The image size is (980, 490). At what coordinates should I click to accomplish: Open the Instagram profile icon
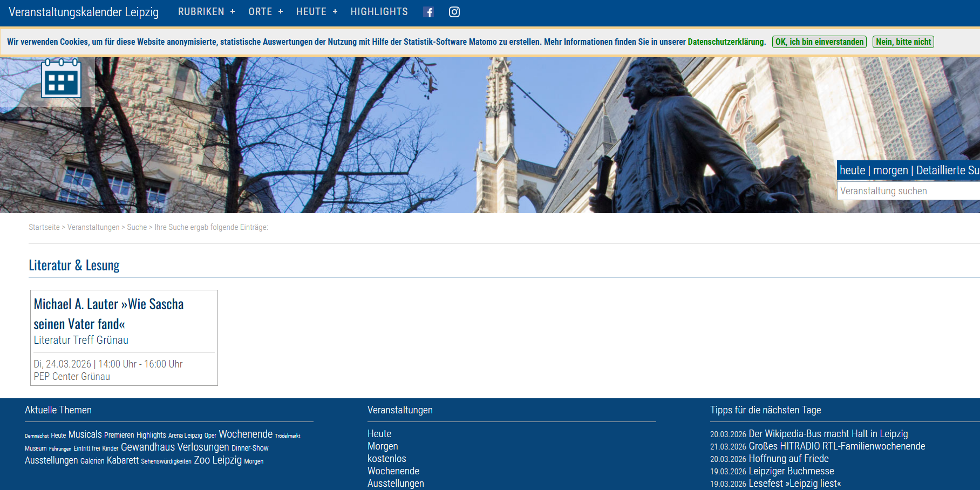454,12
